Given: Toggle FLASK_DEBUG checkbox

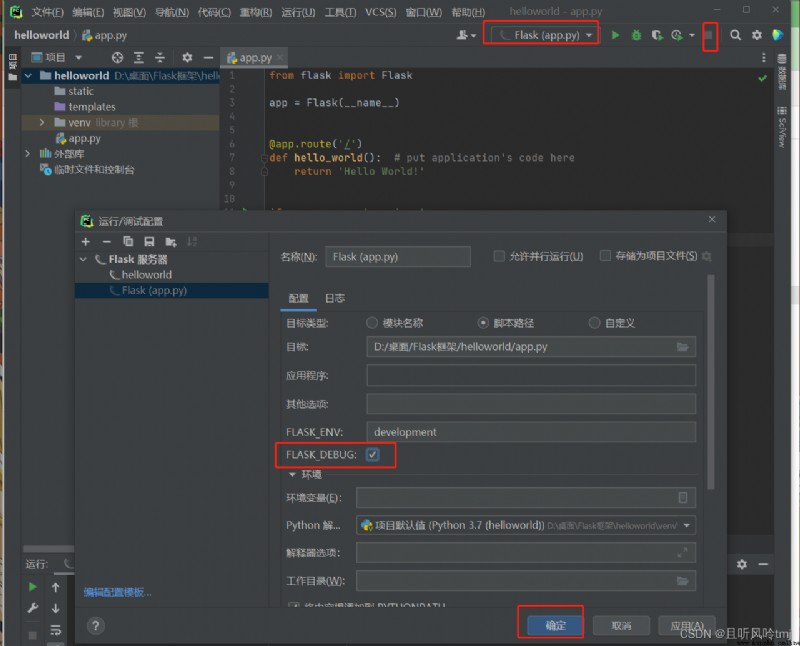Looking at the screenshot, I should click(x=372, y=454).
